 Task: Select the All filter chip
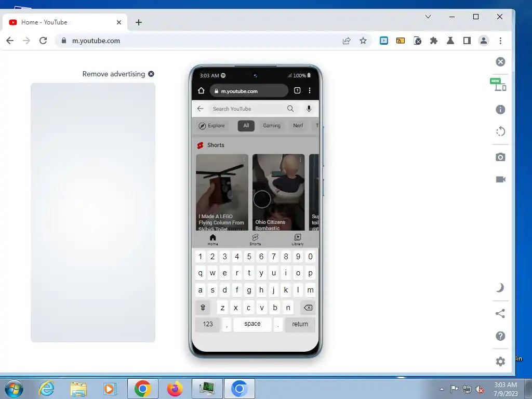(x=246, y=126)
